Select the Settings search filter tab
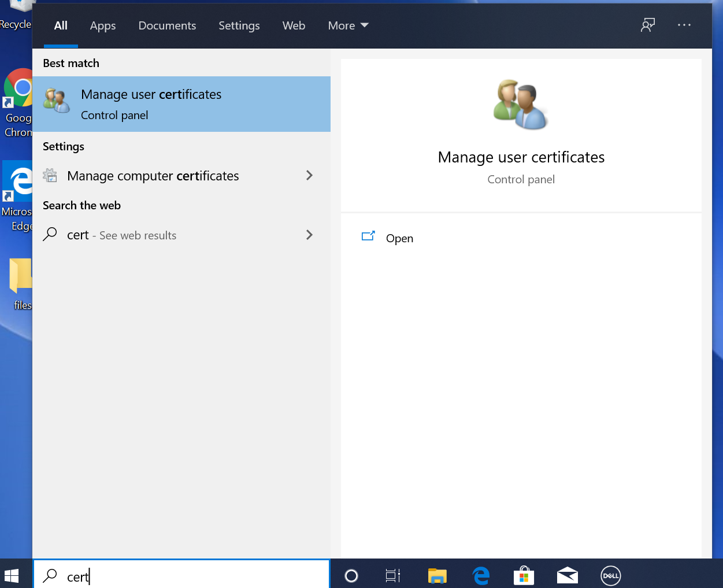Screen dimensions: 723x588 point(239,25)
